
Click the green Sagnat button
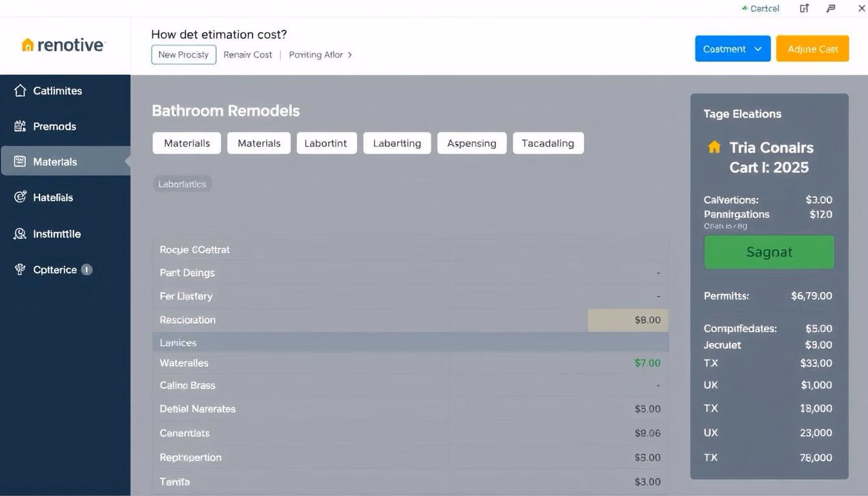[769, 252]
